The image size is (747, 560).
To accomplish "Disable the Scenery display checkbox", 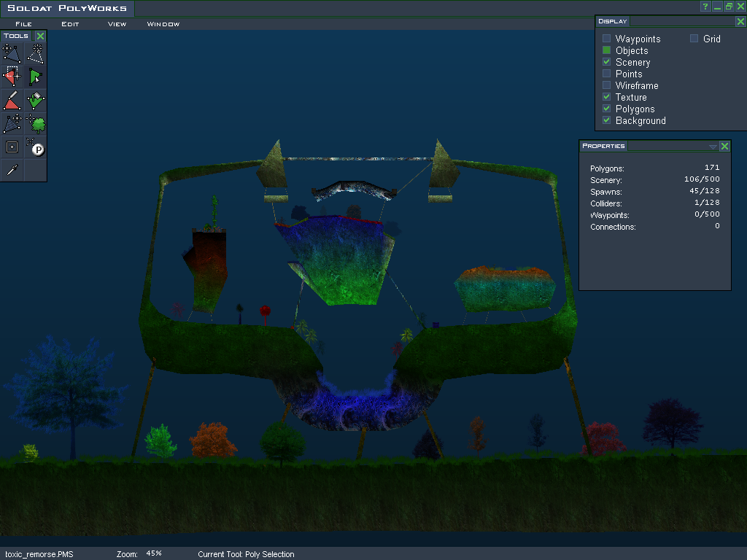I will 606,62.
